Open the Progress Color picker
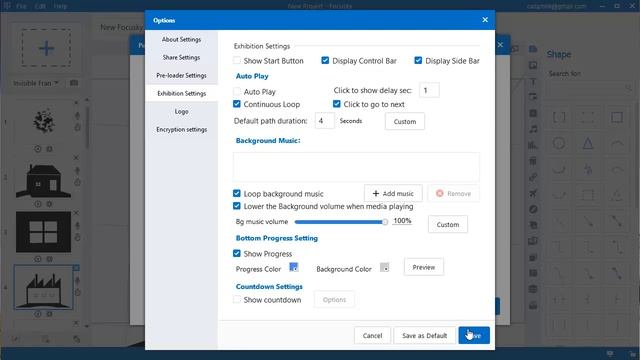 click(x=294, y=267)
